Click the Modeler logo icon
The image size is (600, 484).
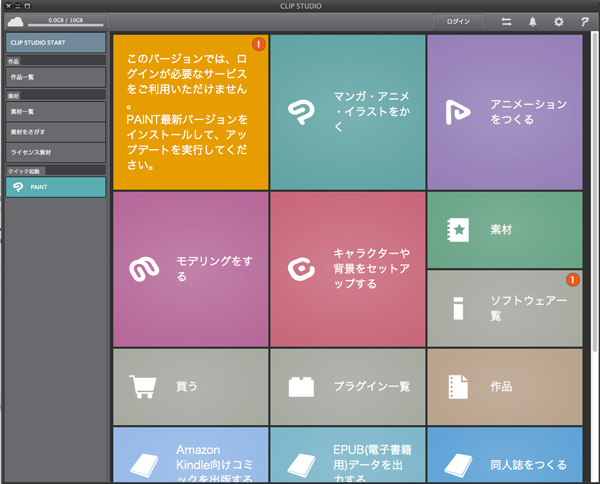pos(144,269)
